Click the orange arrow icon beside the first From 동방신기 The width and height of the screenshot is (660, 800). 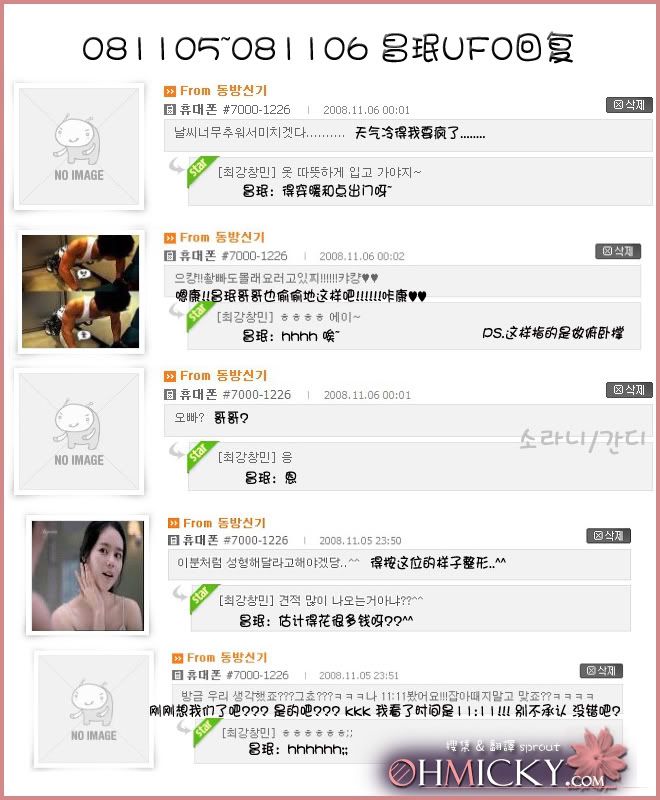pyautogui.click(x=170, y=91)
